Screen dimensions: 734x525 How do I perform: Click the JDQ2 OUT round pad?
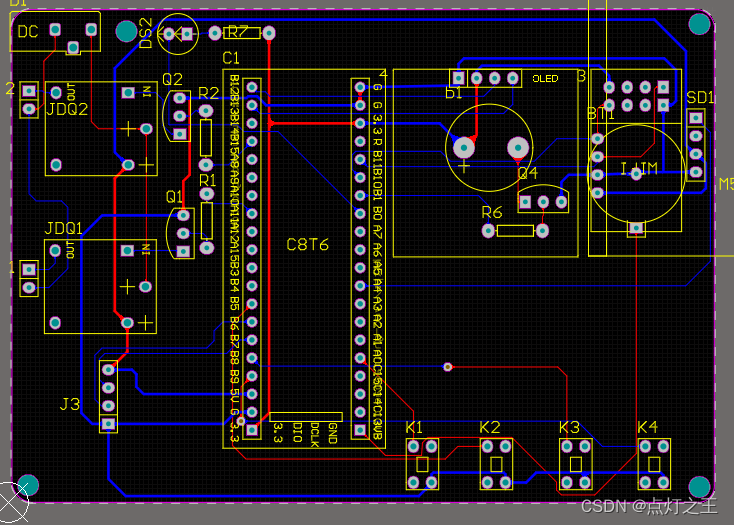pos(56,93)
